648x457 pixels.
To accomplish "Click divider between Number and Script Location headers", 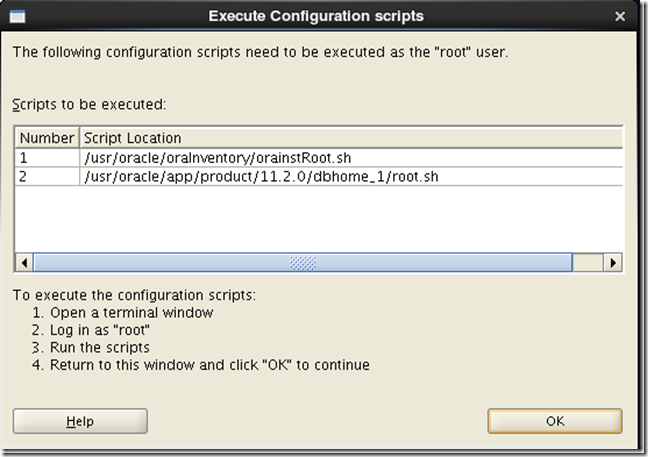I will [79, 138].
